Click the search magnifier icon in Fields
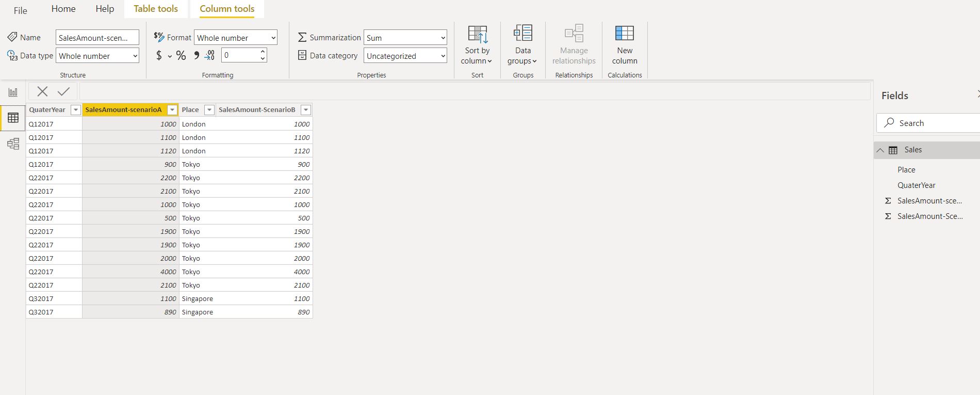This screenshot has height=395, width=980. click(889, 123)
